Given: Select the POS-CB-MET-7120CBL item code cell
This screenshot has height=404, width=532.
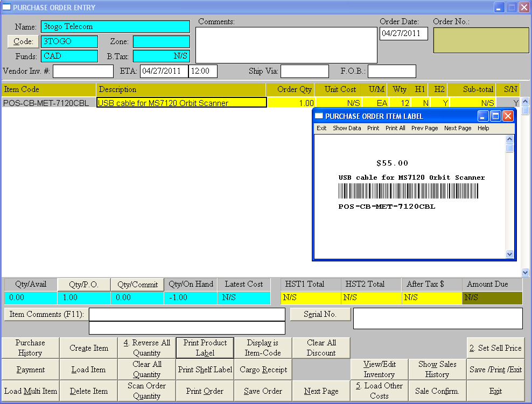Looking at the screenshot, I should pyautogui.click(x=48, y=103).
